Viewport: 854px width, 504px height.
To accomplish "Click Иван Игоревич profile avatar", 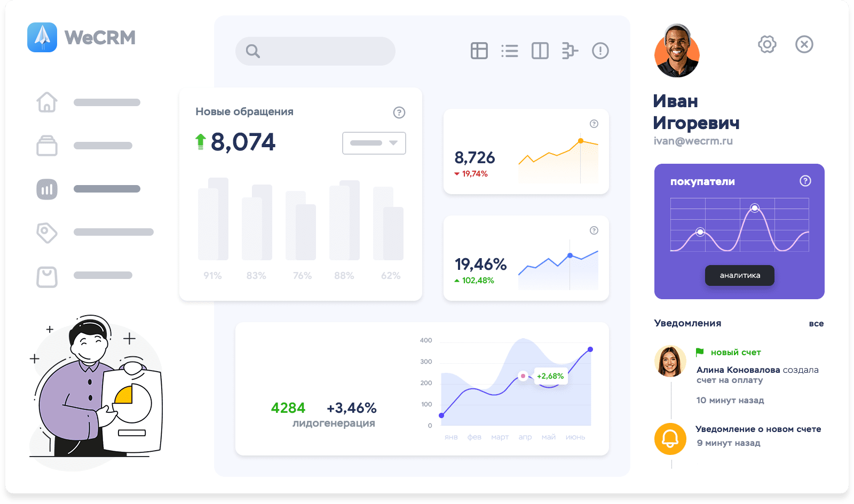I will click(x=677, y=52).
